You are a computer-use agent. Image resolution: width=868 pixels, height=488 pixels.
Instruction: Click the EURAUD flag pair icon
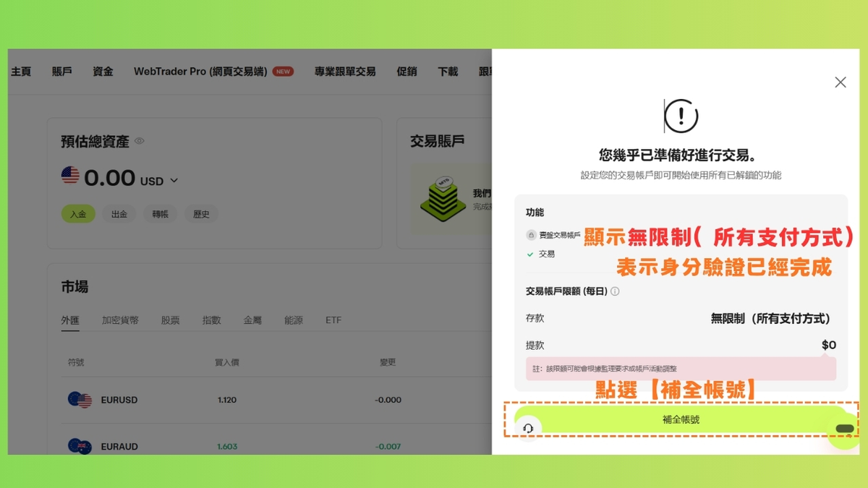[80, 447]
